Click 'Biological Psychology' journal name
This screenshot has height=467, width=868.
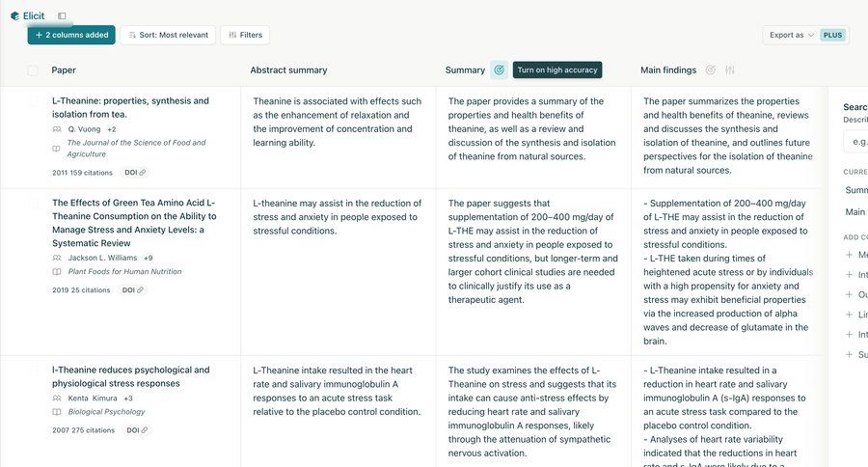pos(106,412)
